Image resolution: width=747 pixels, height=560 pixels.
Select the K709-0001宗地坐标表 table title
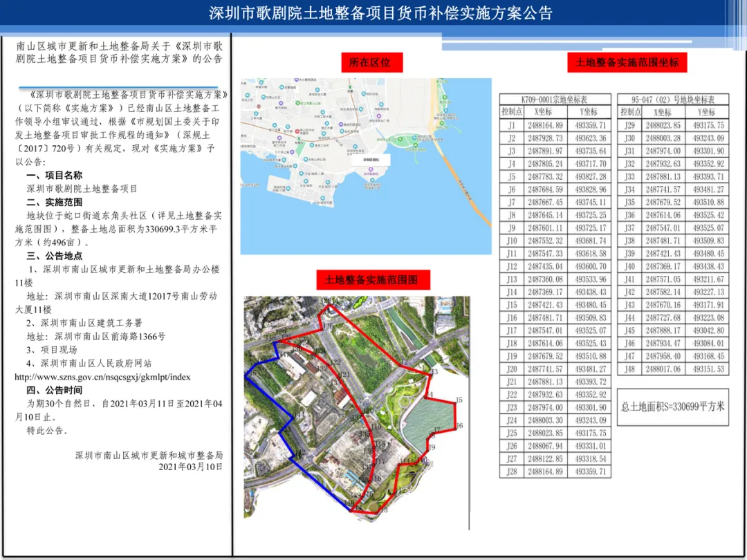(555, 99)
